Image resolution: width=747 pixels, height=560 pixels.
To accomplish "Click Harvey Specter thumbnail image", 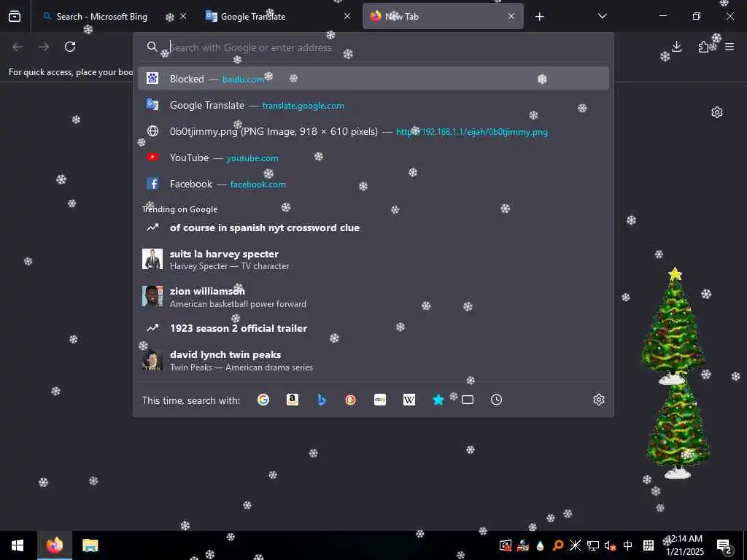I will (152, 260).
